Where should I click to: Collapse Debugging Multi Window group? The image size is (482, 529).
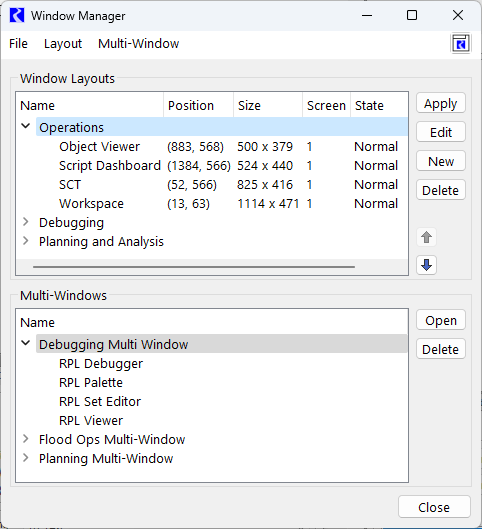(26, 343)
